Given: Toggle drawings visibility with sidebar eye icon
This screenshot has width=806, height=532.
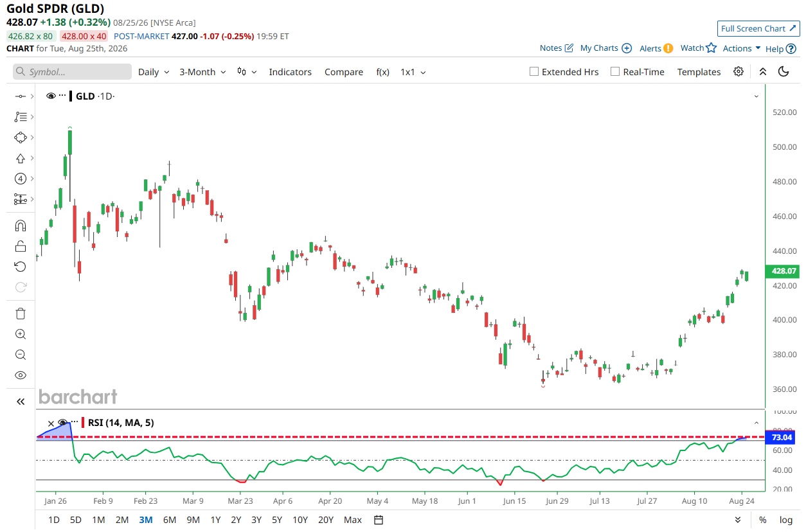Looking at the screenshot, I should [x=20, y=375].
